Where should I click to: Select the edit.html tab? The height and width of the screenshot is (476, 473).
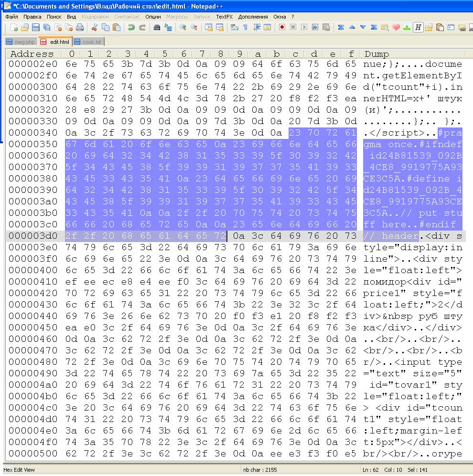click(x=55, y=42)
